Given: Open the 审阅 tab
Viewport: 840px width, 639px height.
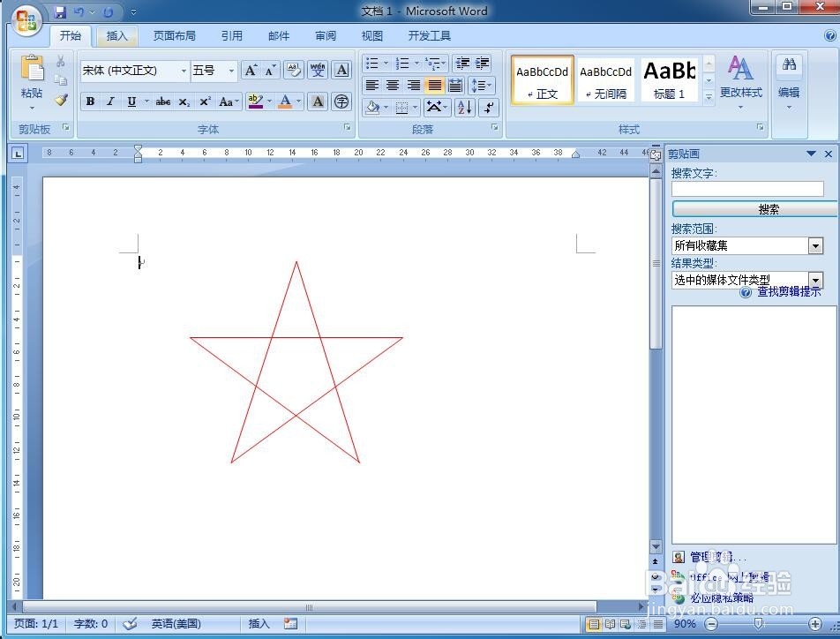Looking at the screenshot, I should point(326,36).
